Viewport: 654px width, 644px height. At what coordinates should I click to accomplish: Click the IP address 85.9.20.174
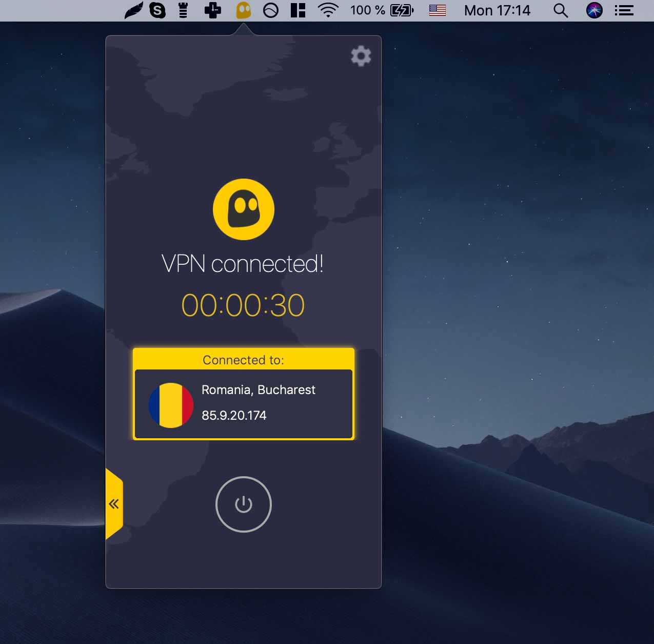pos(234,415)
